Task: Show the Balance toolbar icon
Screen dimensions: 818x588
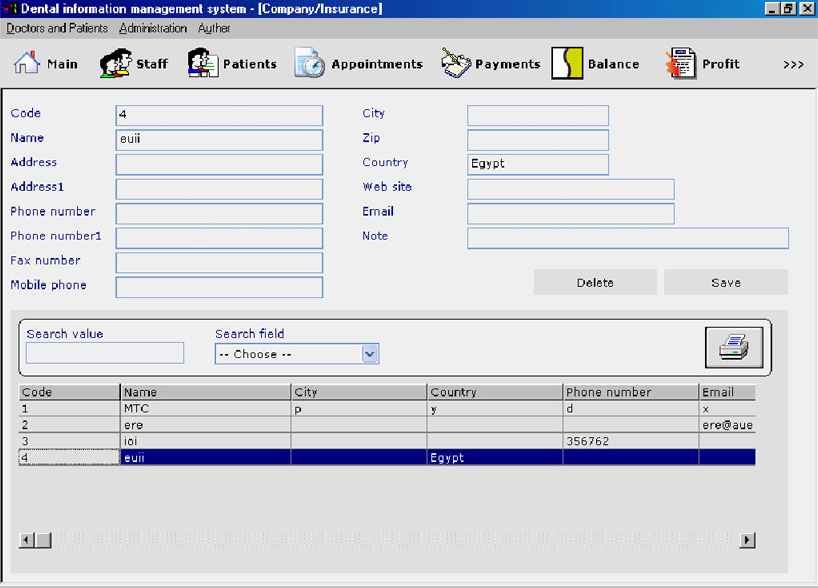Action: point(567,64)
